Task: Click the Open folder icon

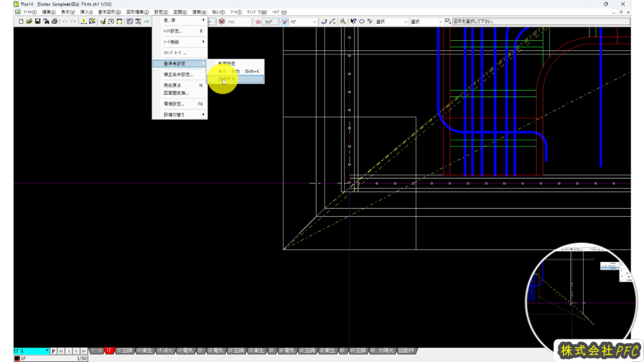Action: (x=29, y=21)
